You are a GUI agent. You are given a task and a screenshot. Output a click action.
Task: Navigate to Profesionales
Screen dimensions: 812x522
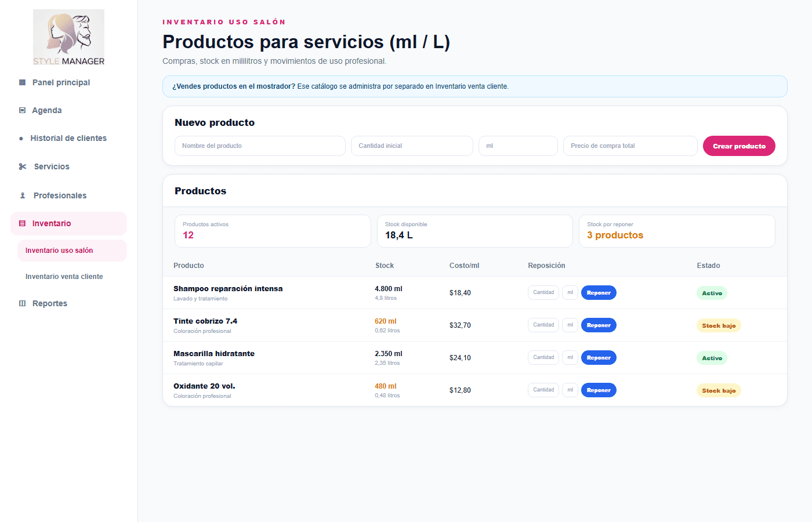(x=68, y=195)
